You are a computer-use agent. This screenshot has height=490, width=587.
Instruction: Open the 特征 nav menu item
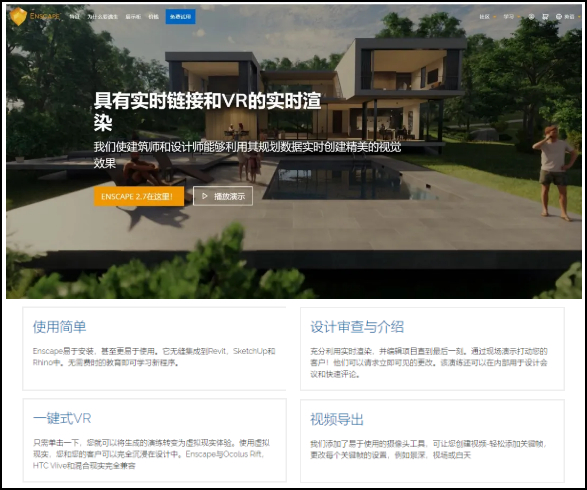(74, 16)
